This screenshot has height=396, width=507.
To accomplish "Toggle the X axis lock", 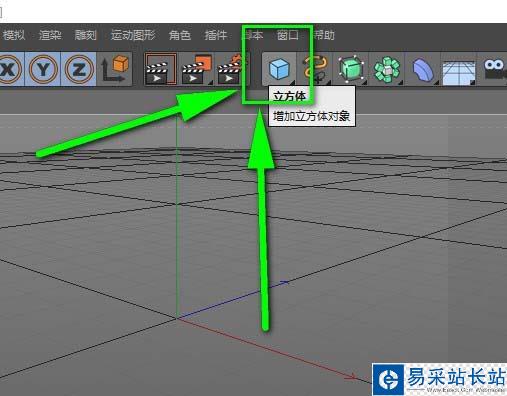I will coord(10,69).
